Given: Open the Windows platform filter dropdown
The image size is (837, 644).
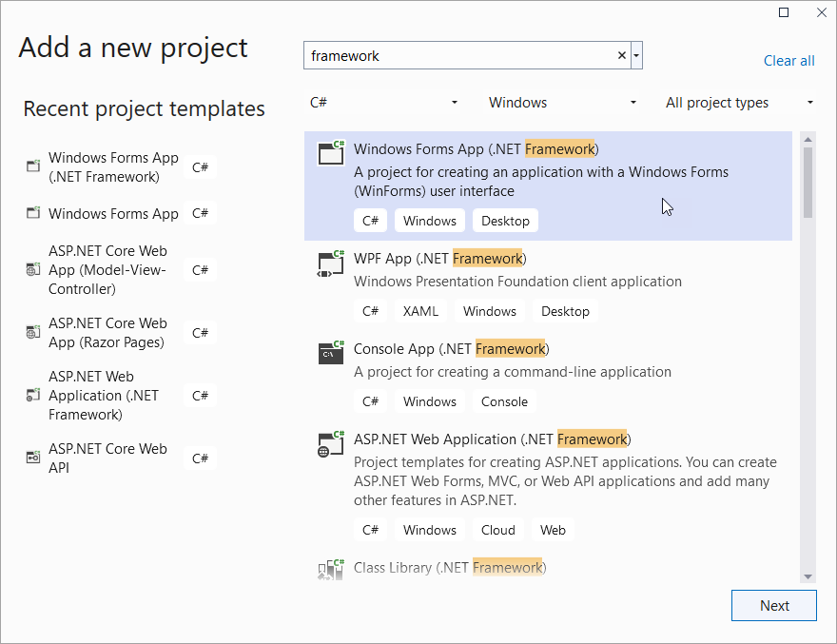Looking at the screenshot, I should 563,102.
